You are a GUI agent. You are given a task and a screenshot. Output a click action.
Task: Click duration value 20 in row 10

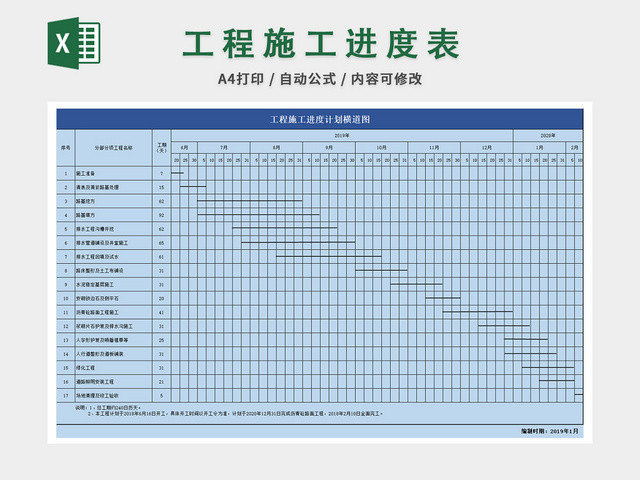click(x=162, y=298)
